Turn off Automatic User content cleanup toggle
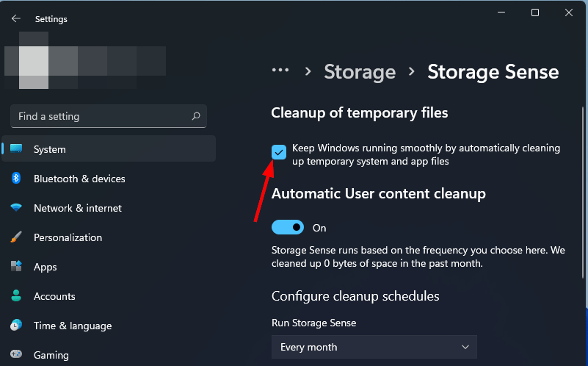Image resolution: width=588 pixels, height=366 pixels. click(288, 227)
